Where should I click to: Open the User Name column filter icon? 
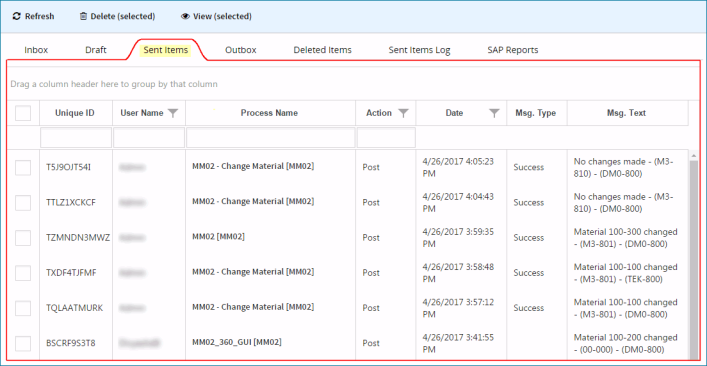point(173,114)
